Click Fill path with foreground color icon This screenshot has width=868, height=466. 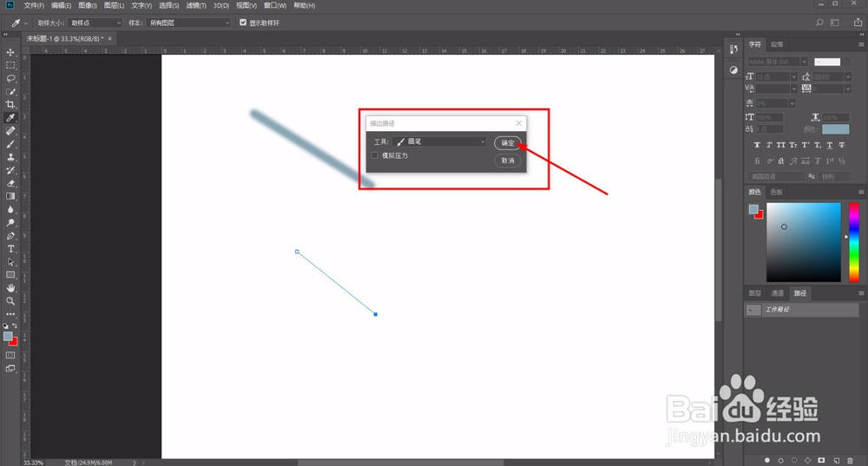click(767, 461)
